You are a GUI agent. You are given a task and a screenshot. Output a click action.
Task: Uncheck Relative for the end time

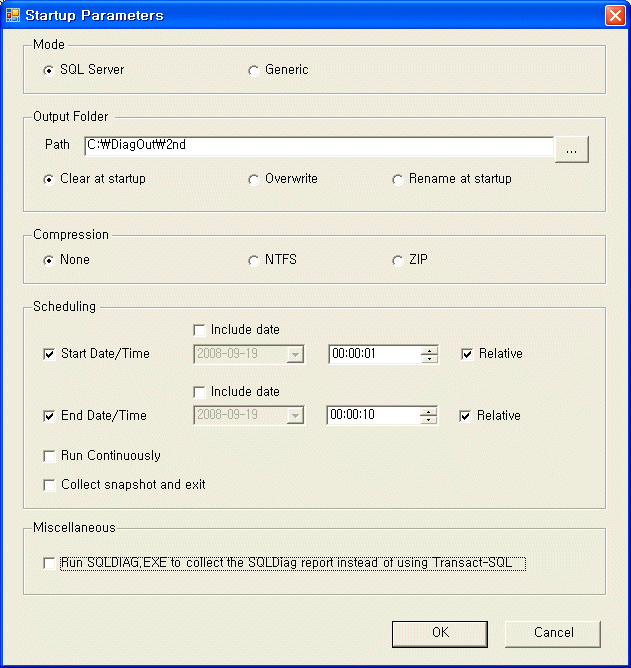(x=465, y=416)
